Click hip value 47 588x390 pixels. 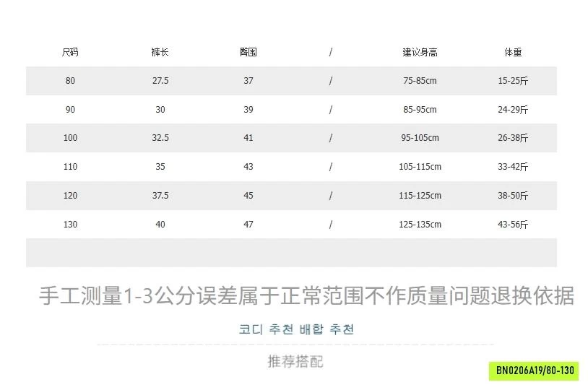248,224
